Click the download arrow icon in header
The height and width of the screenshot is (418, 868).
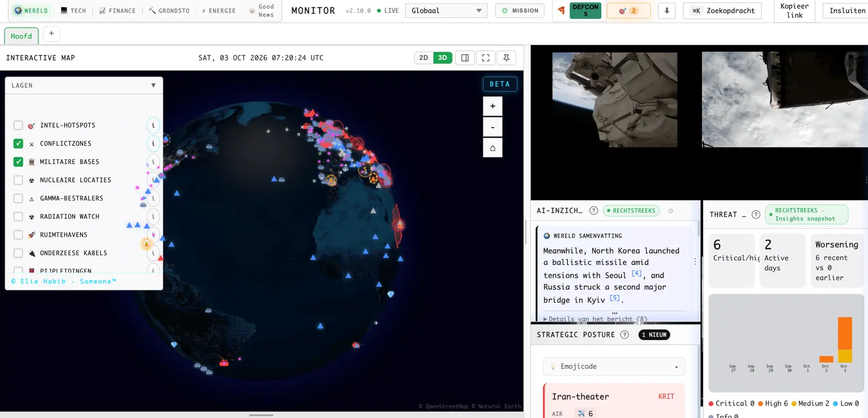667,11
